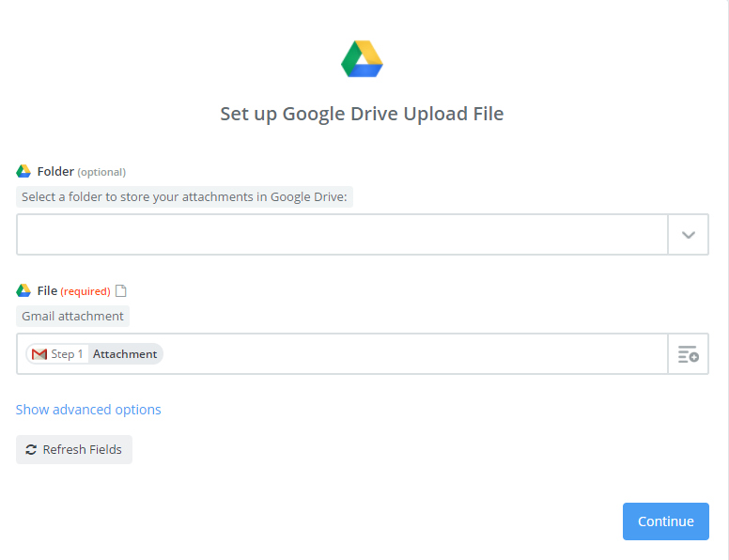The image size is (729, 560).
Task: Click the file type page icon next to required
Action: pyautogui.click(x=121, y=291)
